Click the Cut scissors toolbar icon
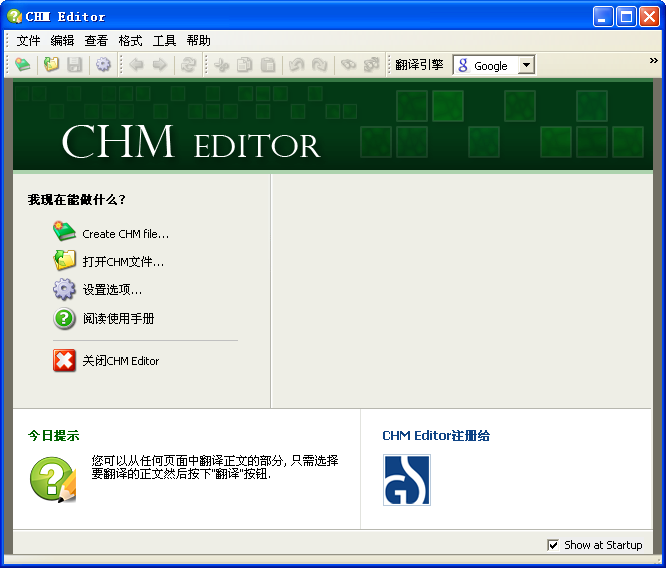 [221, 65]
